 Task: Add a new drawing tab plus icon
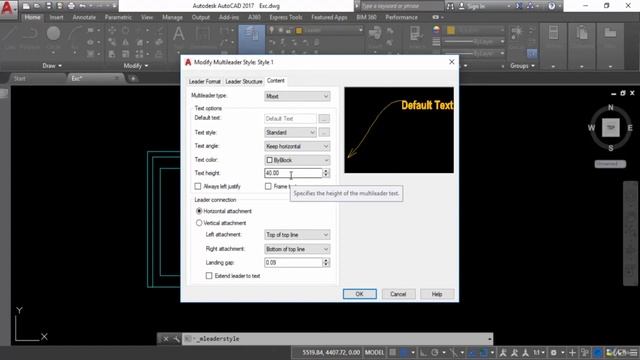click(x=133, y=78)
